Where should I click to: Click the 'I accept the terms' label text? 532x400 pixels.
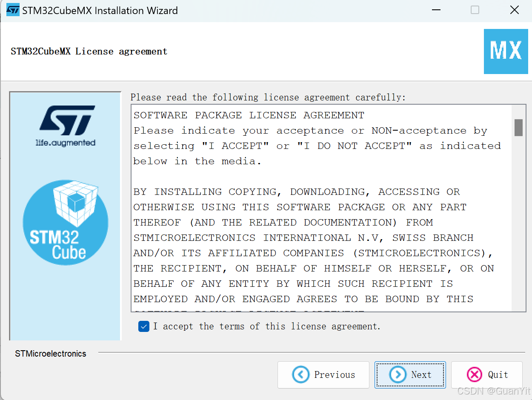coord(266,326)
